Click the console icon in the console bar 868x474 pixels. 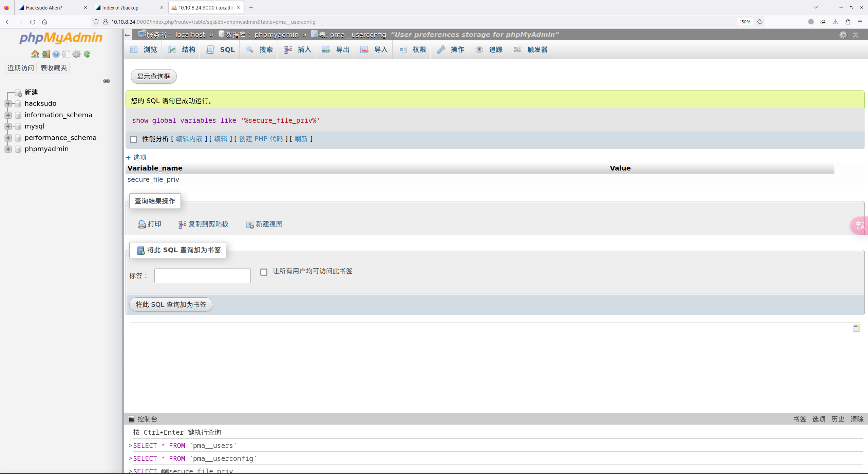click(x=131, y=419)
